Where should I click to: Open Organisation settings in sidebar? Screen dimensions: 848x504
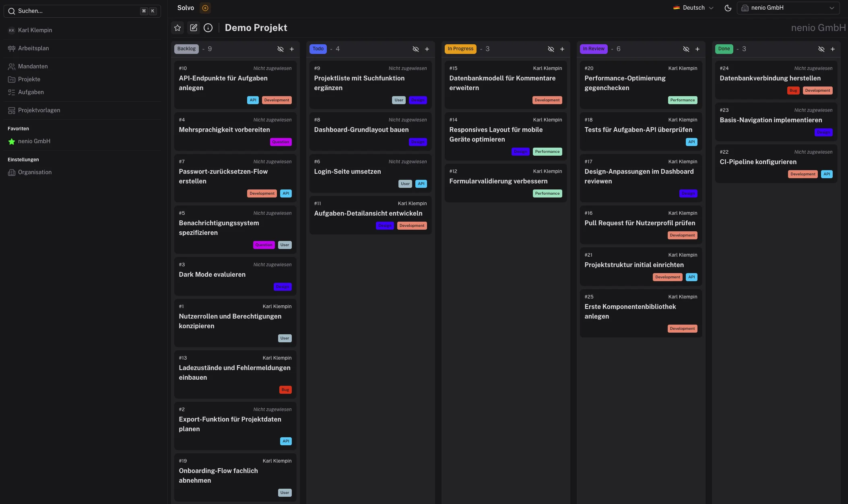tap(82, 172)
